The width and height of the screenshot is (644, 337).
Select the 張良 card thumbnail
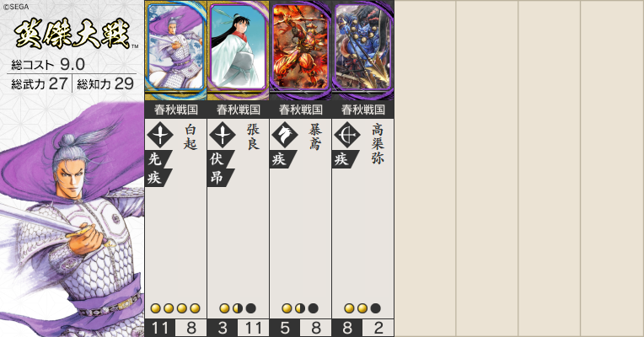click(x=239, y=50)
